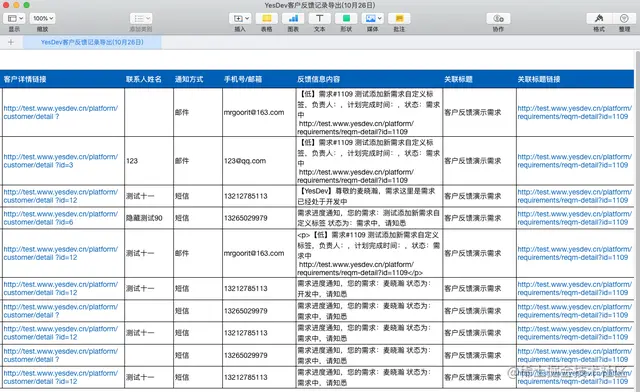Select the 123@qq.com cell
This screenshot has width=640, height=392.
click(259, 161)
